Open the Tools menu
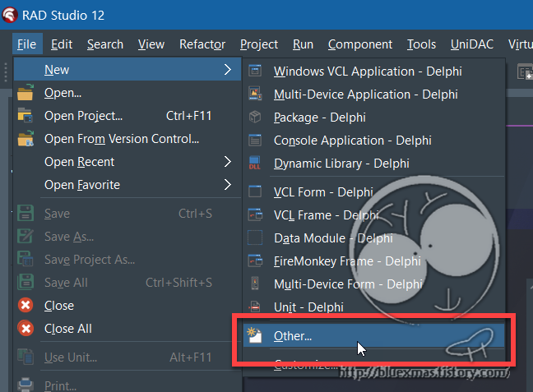The height and width of the screenshot is (392, 533). [x=421, y=44]
